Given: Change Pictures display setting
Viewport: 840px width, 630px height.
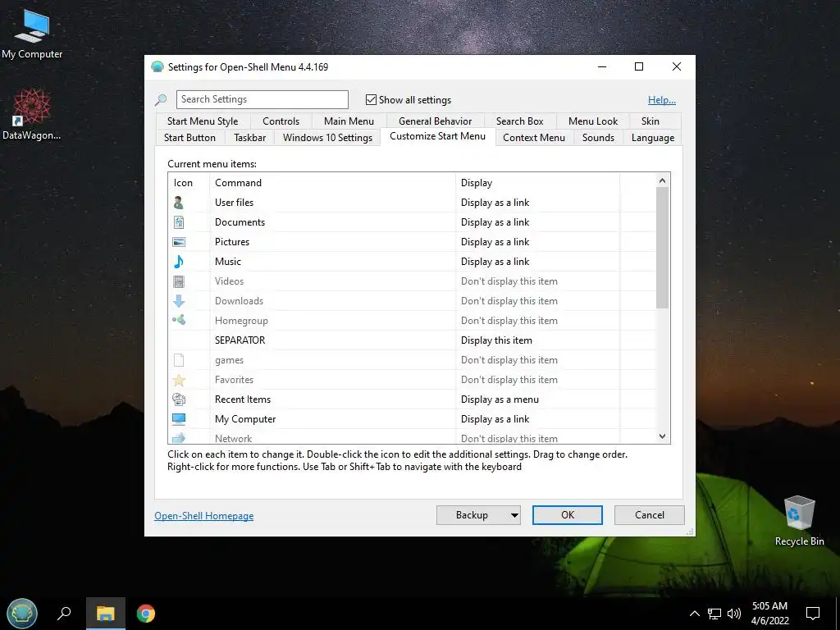Looking at the screenshot, I should click(x=495, y=242).
